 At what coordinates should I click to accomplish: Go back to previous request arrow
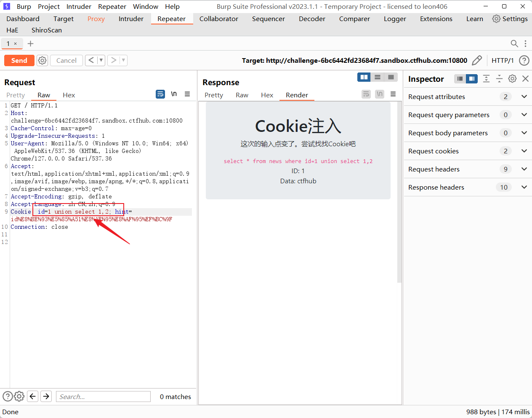tap(91, 60)
